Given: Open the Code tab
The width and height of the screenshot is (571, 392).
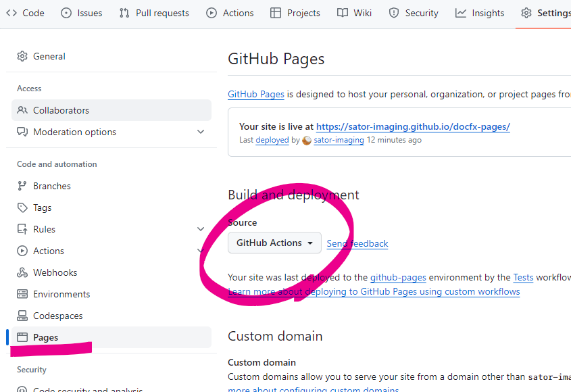Looking at the screenshot, I should click(x=26, y=13).
